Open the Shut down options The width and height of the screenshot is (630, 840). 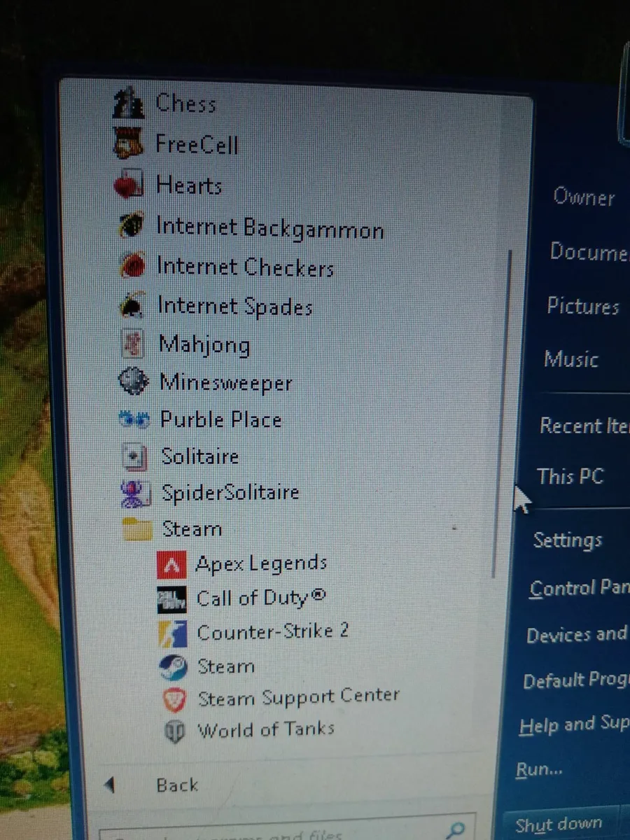point(561,822)
